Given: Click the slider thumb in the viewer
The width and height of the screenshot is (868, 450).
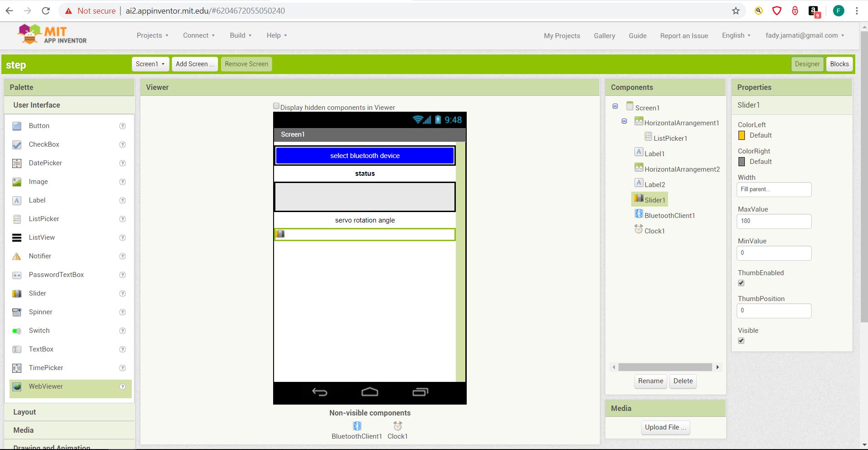Looking at the screenshot, I should [280, 234].
